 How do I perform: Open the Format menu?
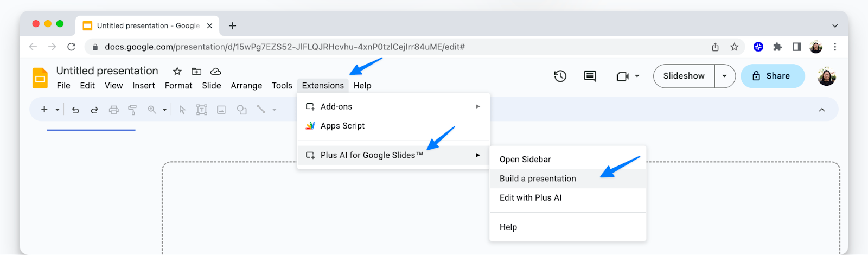click(178, 86)
